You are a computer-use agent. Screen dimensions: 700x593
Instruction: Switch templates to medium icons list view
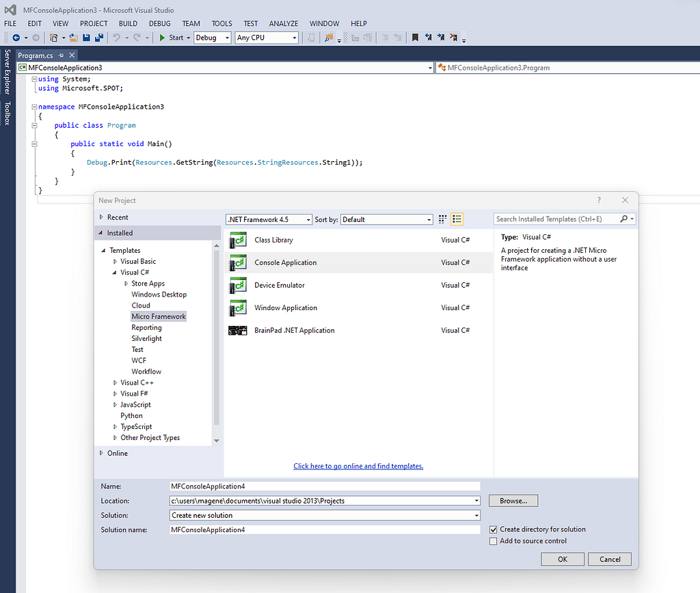point(457,219)
